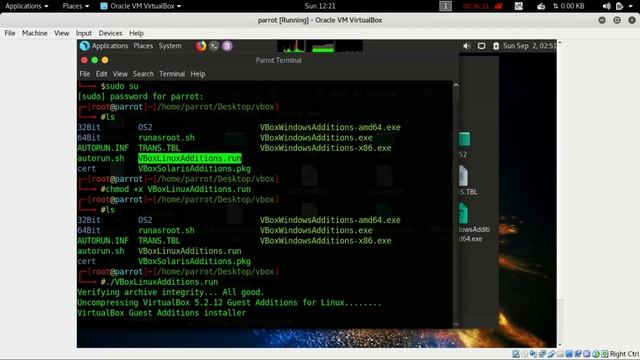Open the host Places dropdown menu
The height and width of the screenshot is (360, 640).
76,6
